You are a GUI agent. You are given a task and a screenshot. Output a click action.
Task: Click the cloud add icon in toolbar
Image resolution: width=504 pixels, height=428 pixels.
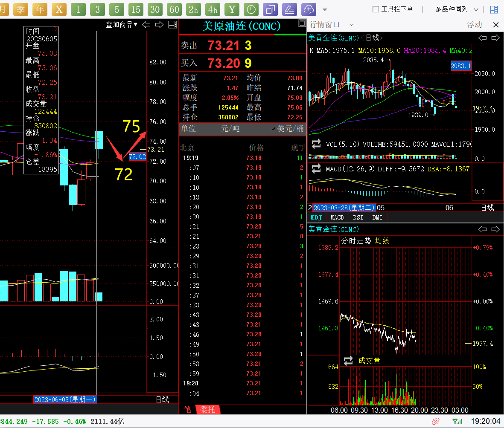[x=309, y=9]
